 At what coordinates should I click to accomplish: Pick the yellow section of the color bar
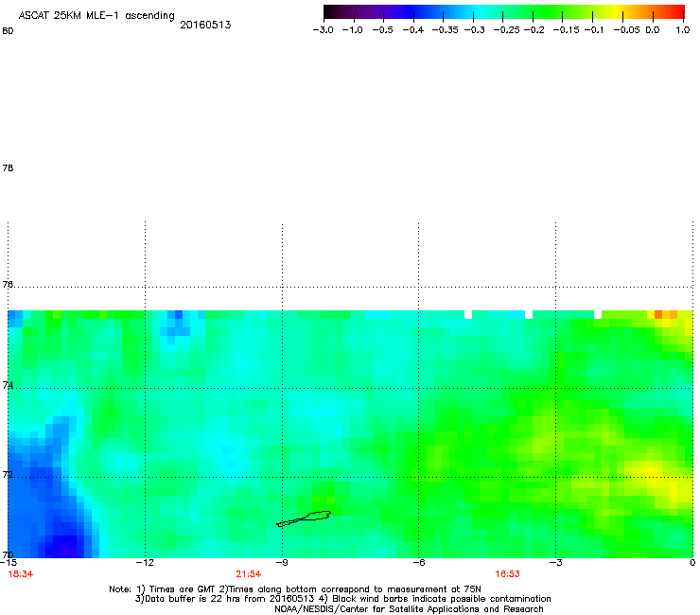click(618, 11)
